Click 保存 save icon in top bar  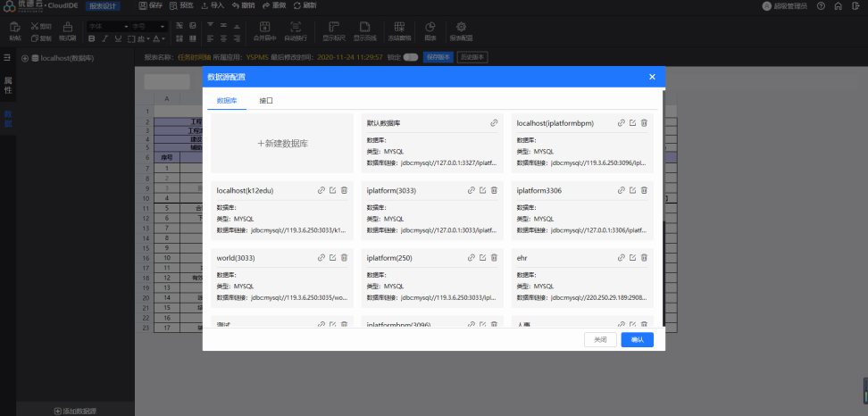pos(144,5)
